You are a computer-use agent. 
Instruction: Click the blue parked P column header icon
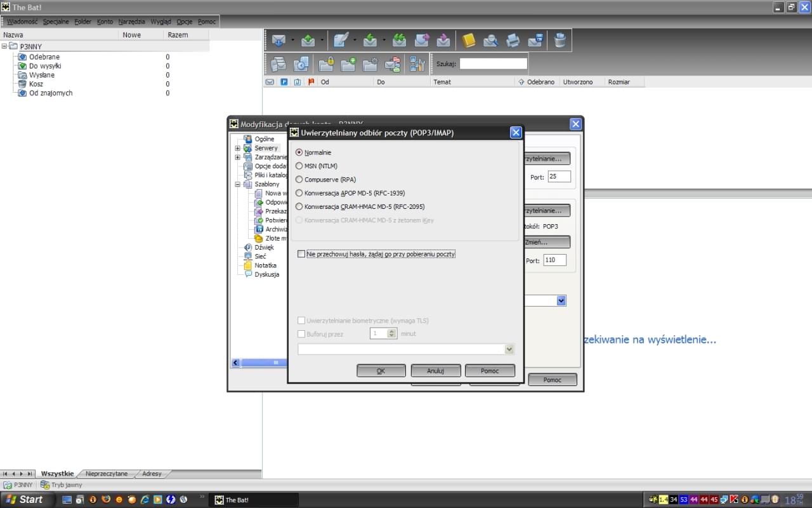[284, 82]
